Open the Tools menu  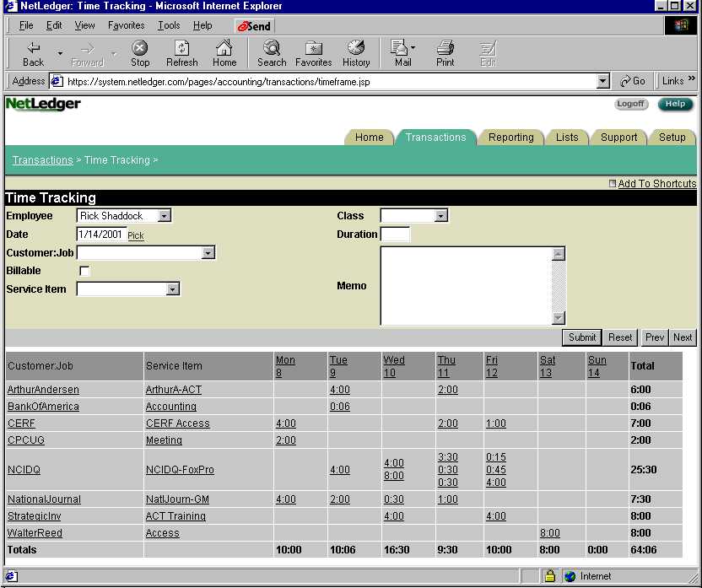point(169,25)
